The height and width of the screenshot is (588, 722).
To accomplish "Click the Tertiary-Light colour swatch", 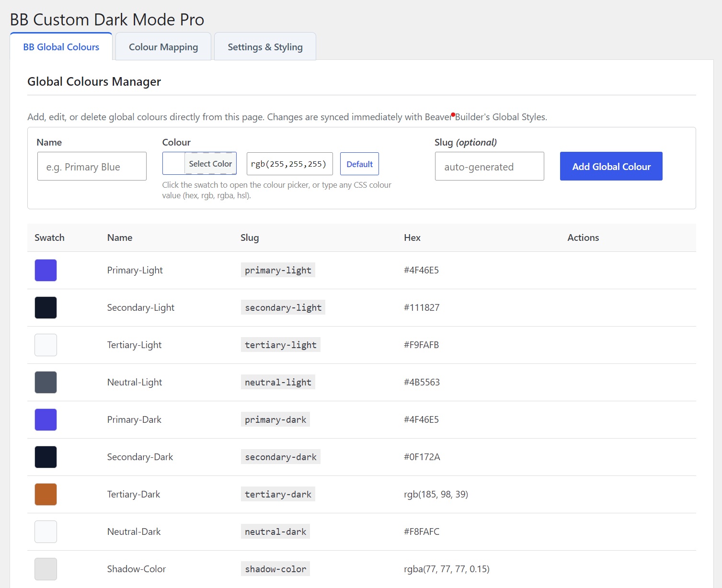I will pos(46,345).
